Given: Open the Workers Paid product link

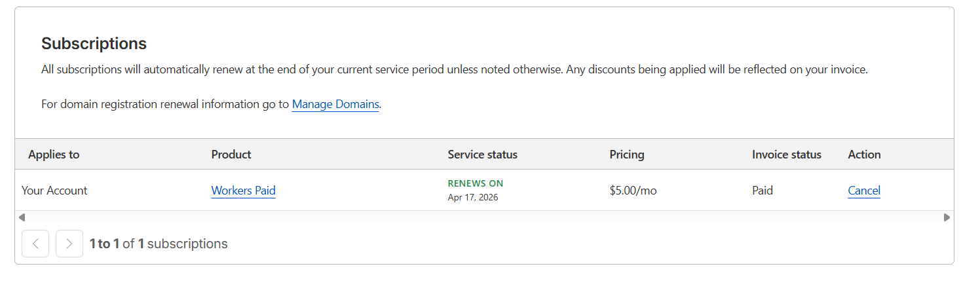Looking at the screenshot, I should [243, 191].
